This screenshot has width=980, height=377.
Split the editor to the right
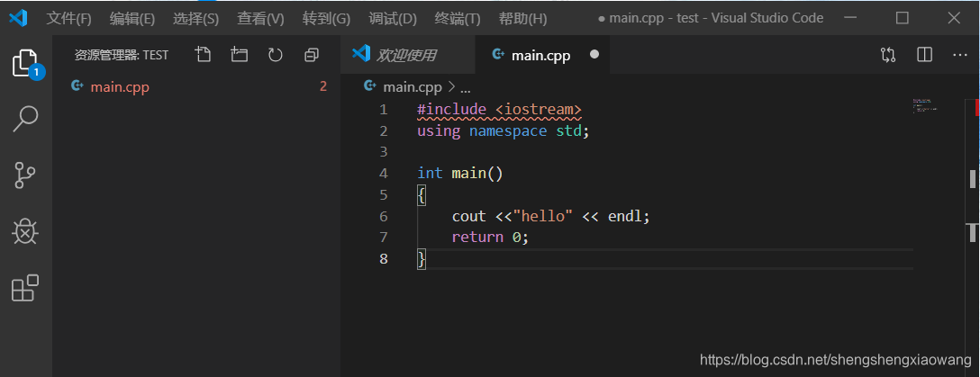point(924,55)
